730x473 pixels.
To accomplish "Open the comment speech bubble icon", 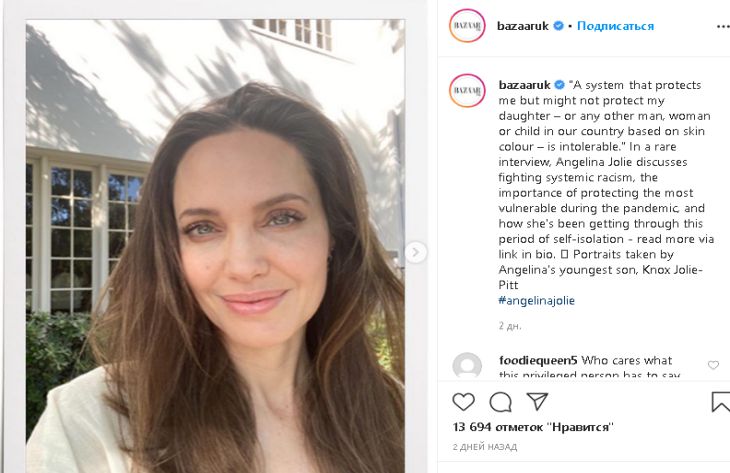I will 500,402.
